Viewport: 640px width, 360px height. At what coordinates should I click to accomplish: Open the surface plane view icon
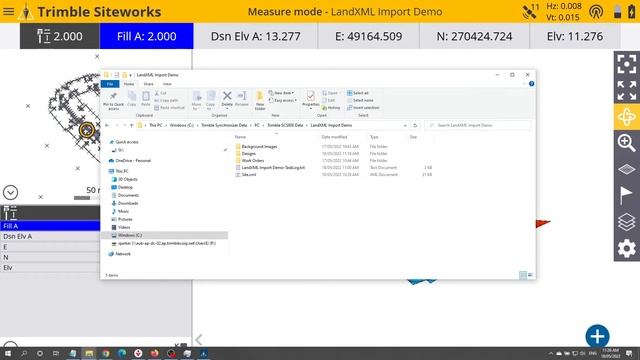(627, 169)
